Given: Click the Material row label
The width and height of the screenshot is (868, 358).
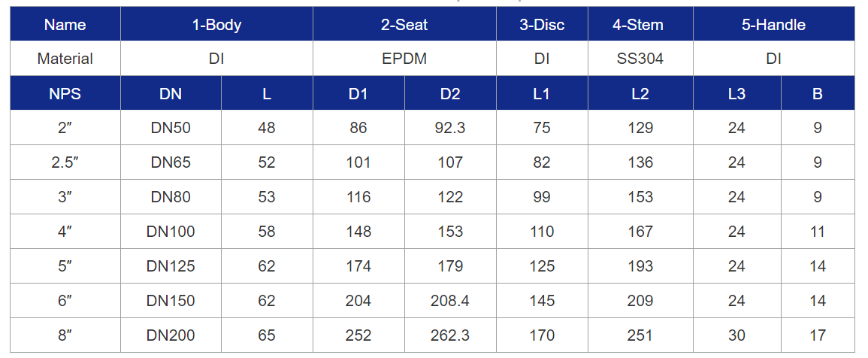Looking at the screenshot, I should tap(65, 59).
